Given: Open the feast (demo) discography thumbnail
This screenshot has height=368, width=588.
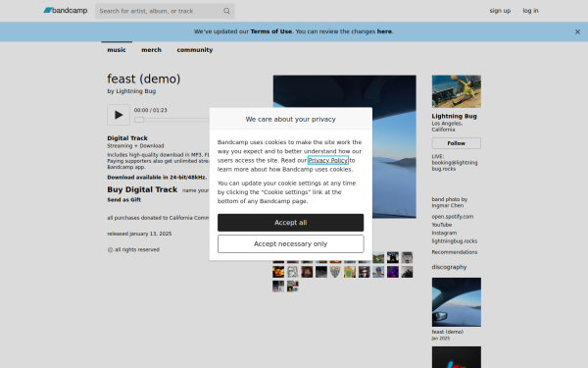Looking at the screenshot, I should [x=456, y=302].
